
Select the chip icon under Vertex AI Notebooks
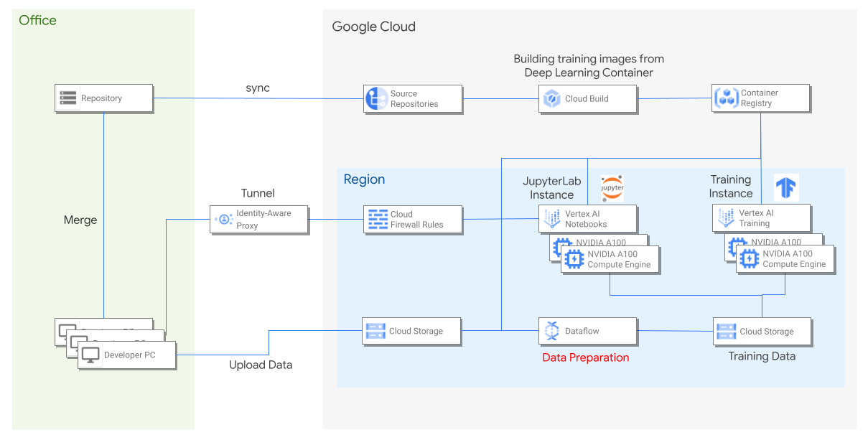coord(574,259)
